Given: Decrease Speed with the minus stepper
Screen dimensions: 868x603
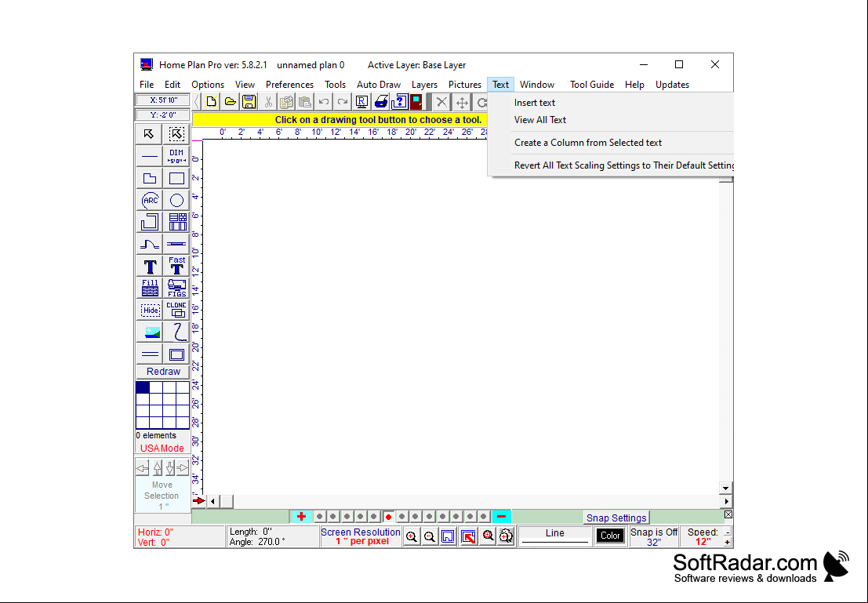Looking at the screenshot, I should (x=728, y=532).
